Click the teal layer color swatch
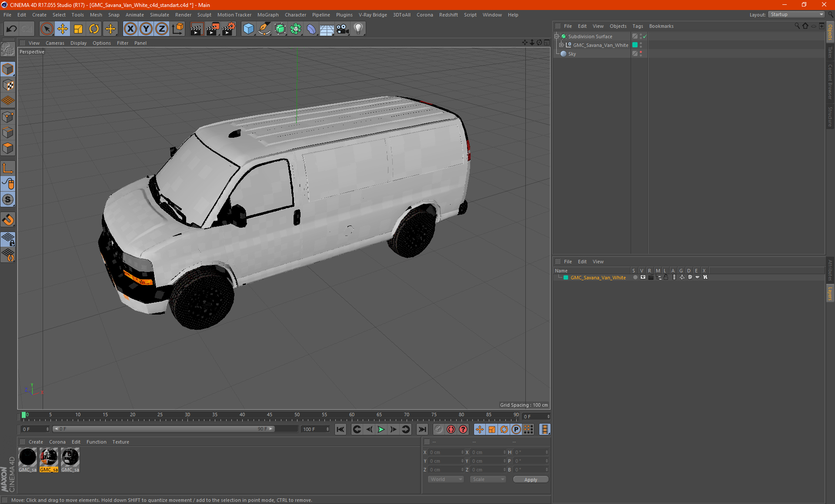This screenshot has width=835, height=504. (x=566, y=278)
